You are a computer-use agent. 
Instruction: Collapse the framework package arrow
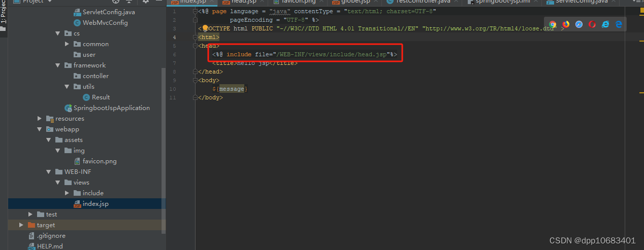click(x=58, y=65)
